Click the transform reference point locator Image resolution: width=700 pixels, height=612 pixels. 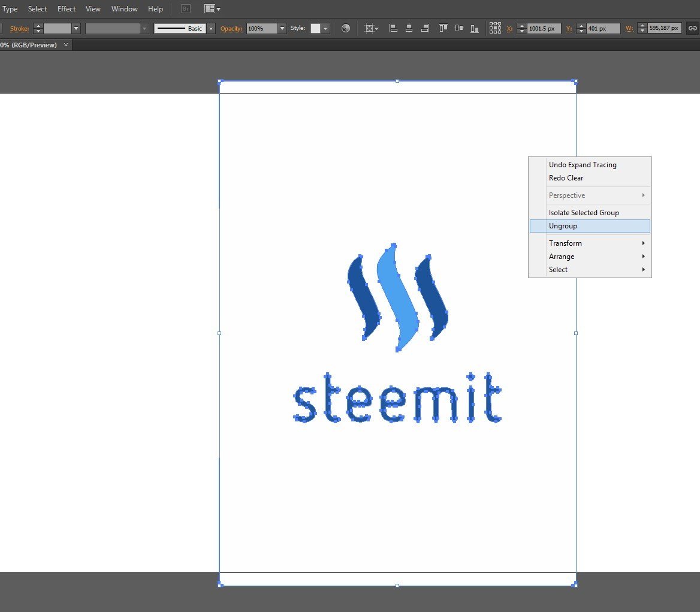tap(495, 28)
